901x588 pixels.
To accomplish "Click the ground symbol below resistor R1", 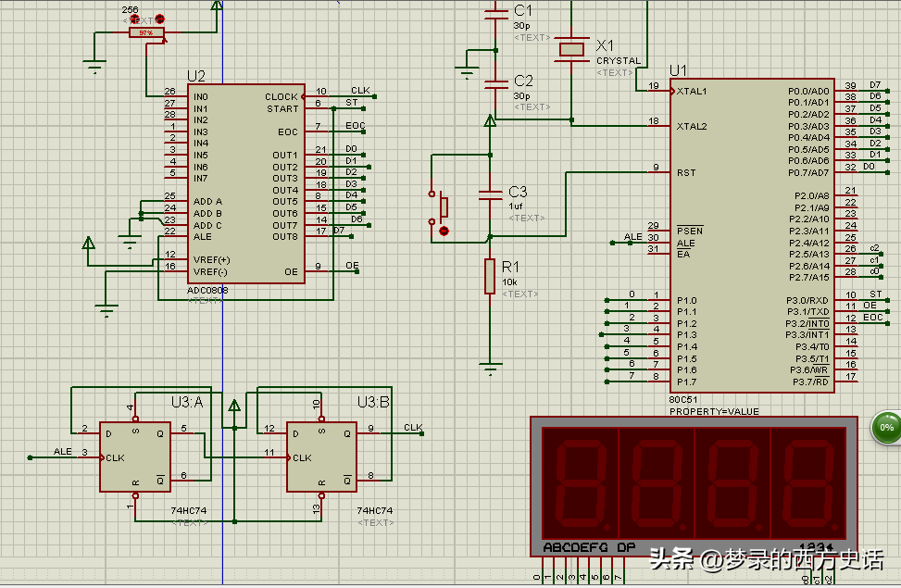I will (x=490, y=367).
